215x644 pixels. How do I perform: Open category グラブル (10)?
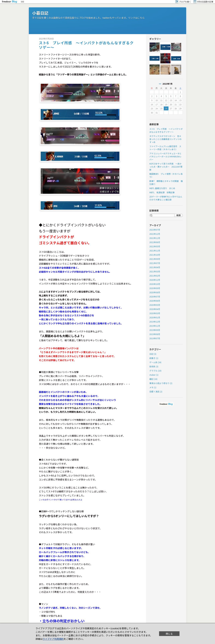coord(155,371)
